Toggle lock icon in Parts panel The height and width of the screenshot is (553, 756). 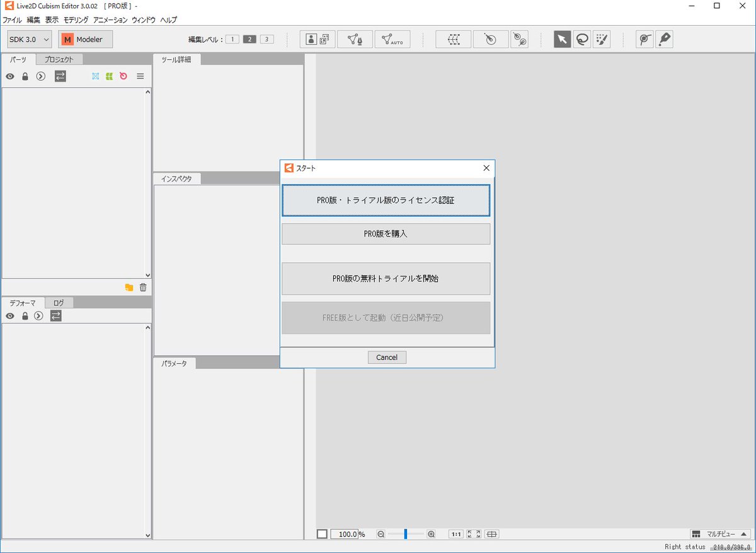coord(25,76)
